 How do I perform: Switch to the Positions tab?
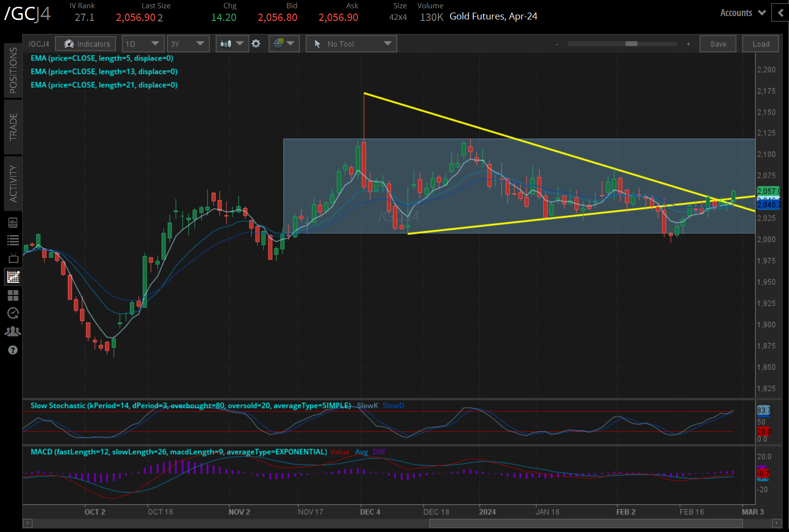click(13, 71)
